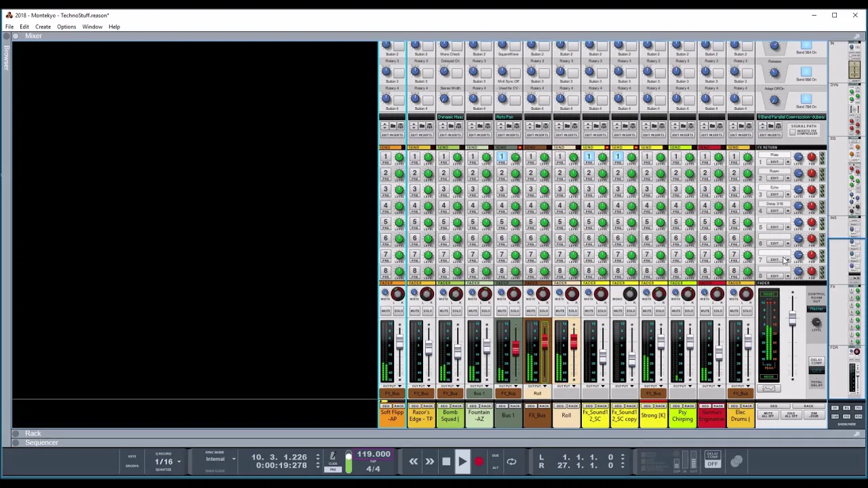Toggle the Keys button in transport

[x=132, y=457]
